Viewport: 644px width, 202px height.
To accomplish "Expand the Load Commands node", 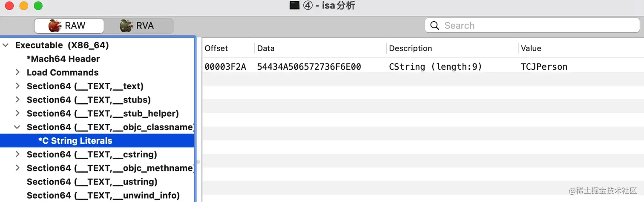I will coord(17,72).
